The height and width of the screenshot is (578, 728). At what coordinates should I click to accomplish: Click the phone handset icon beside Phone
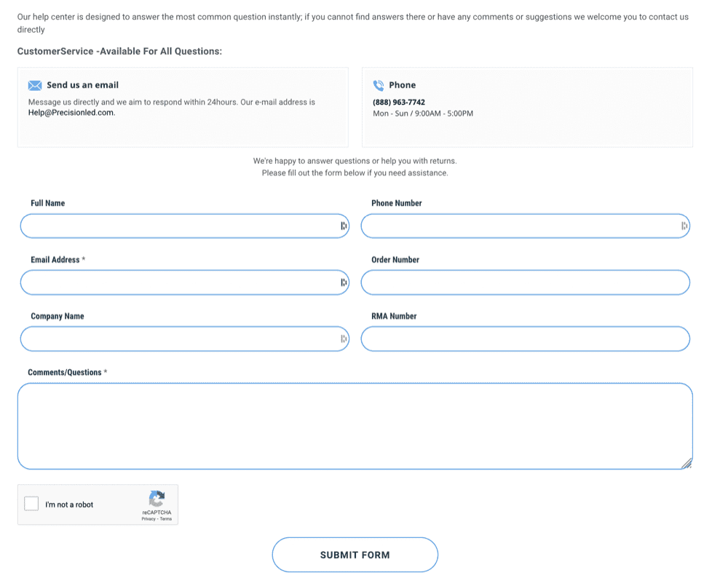click(378, 85)
